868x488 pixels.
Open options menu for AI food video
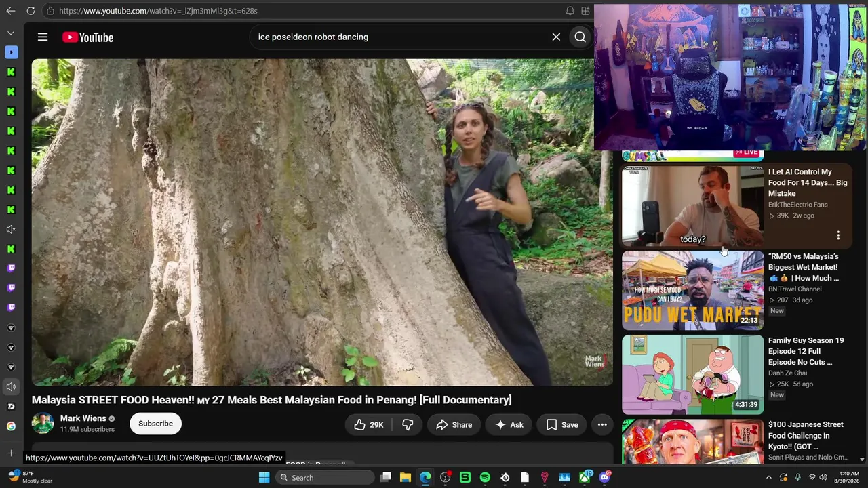coord(838,235)
